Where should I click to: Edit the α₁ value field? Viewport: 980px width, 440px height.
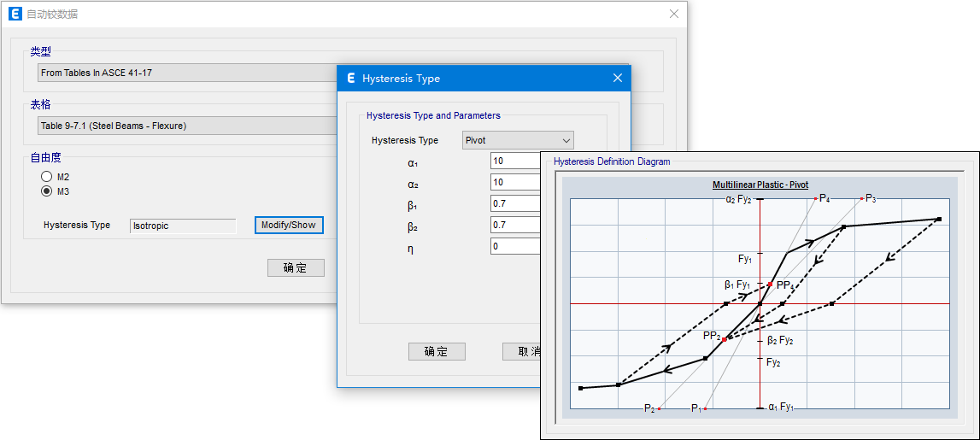[515, 161]
